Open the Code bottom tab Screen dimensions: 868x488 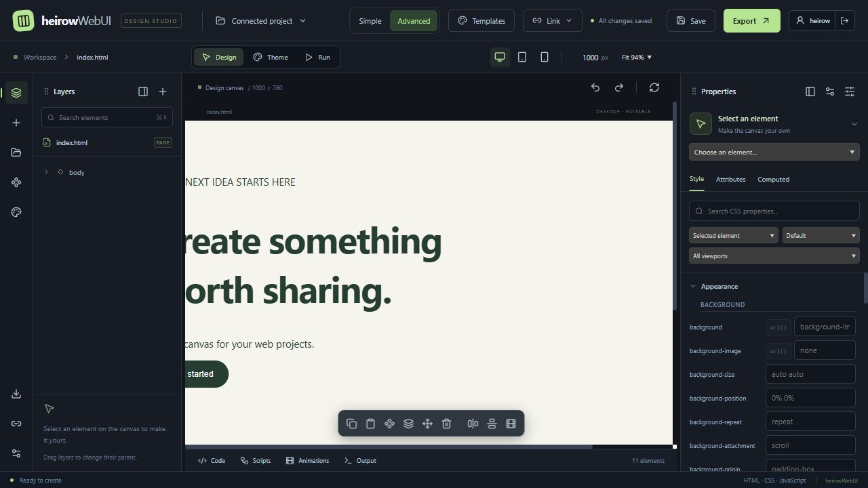pyautogui.click(x=212, y=461)
